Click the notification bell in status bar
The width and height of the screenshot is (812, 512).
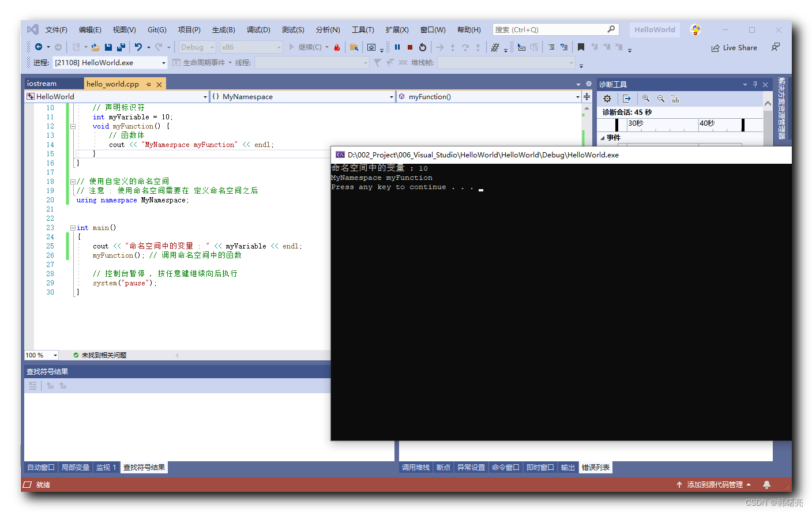click(766, 485)
